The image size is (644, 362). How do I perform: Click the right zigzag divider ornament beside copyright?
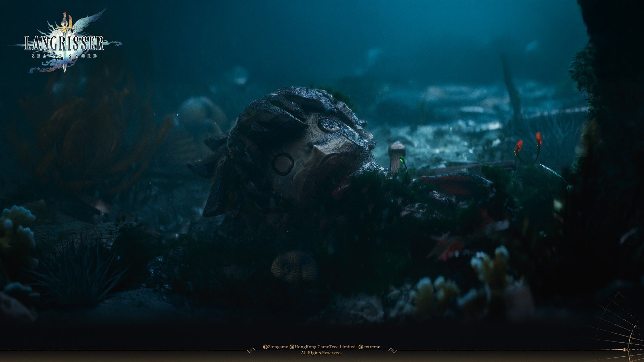[x=392, y=350]
